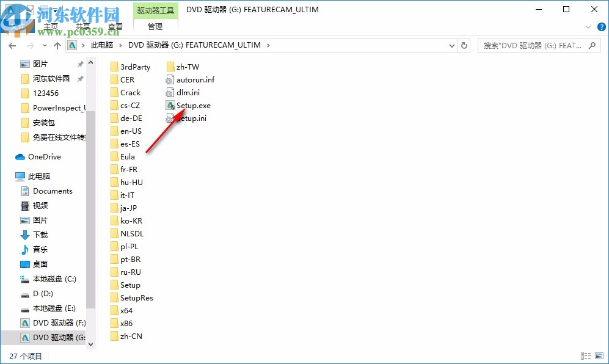Open the zh-CN folder
The width and height of the screenshot is (609, 364).
[129, 336]
